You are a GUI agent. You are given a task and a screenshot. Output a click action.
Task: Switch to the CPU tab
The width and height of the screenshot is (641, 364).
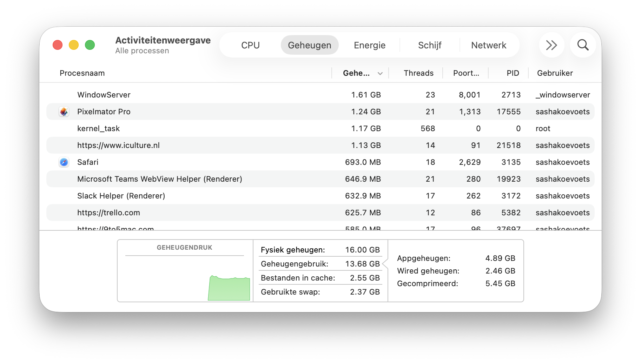tap(250, 45)
